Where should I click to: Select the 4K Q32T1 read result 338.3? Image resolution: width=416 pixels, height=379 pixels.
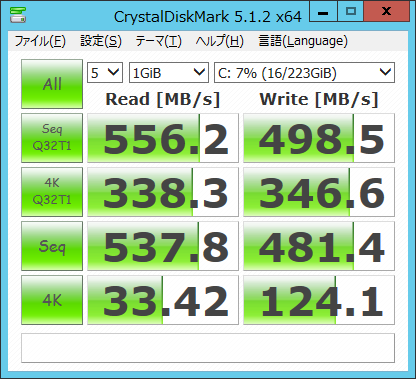tap(163, 192)
